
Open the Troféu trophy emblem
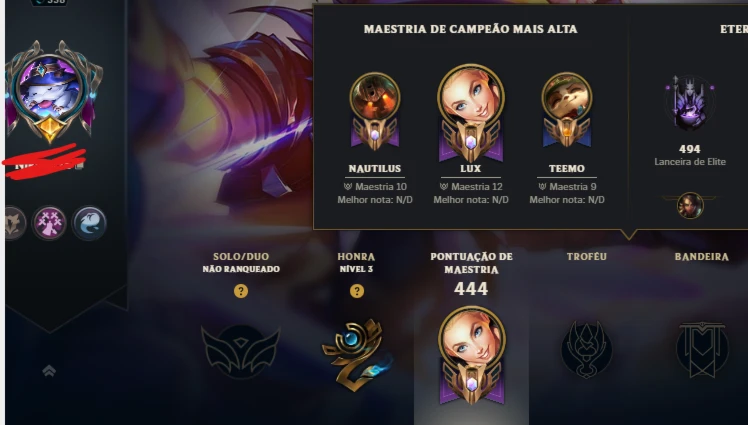(x=586, y=349)
